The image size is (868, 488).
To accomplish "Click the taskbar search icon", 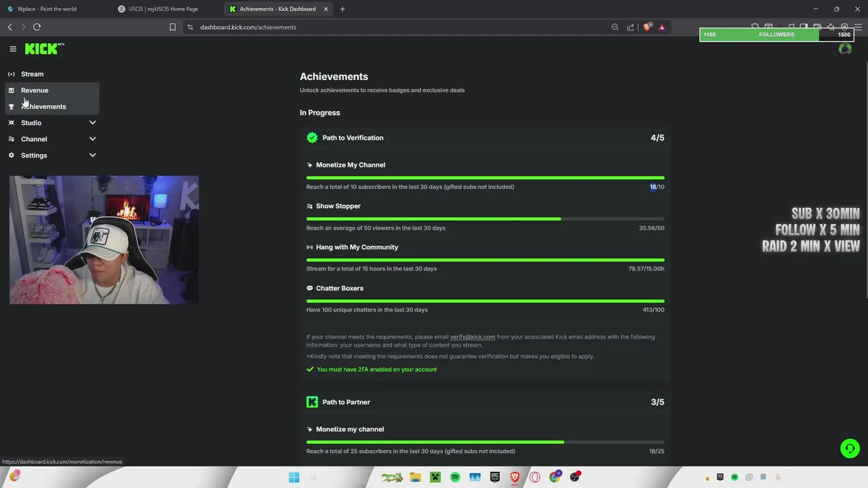I will click(313, 477).
